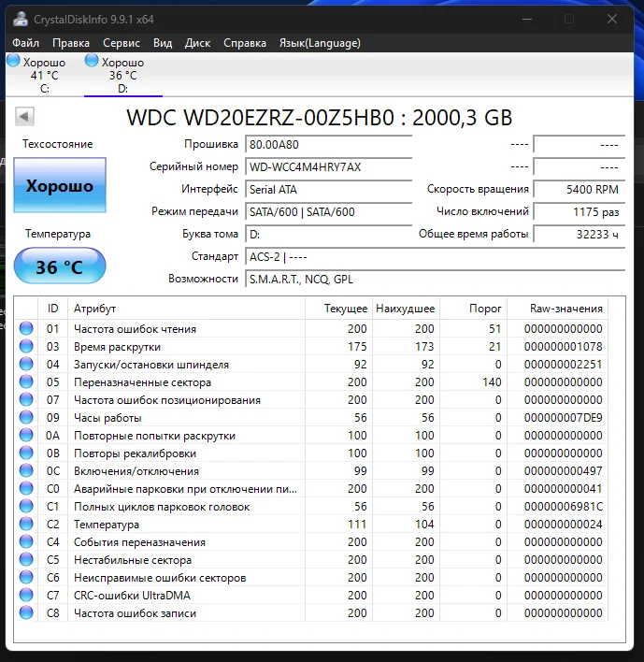
Task: Click the serial number field WD-WCC4M4HRY7AX
Action: coord(328,166)
